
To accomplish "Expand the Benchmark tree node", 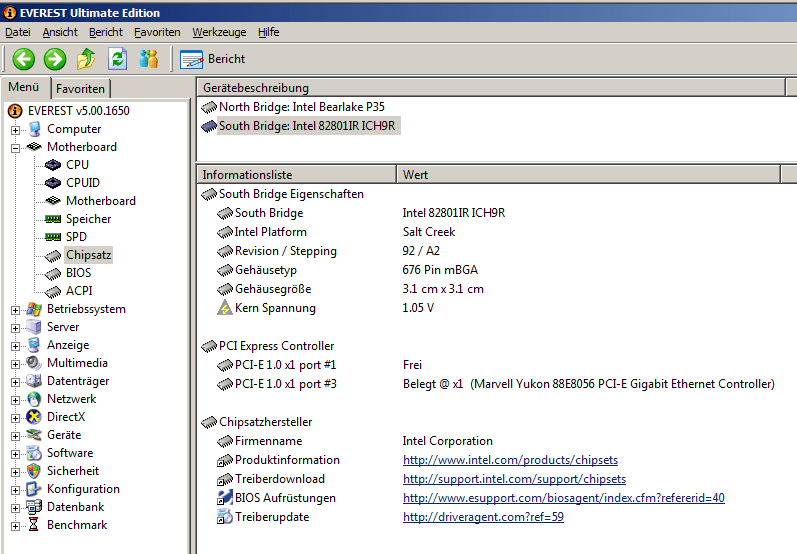I will pyautogui.click(x=15, y=526).
